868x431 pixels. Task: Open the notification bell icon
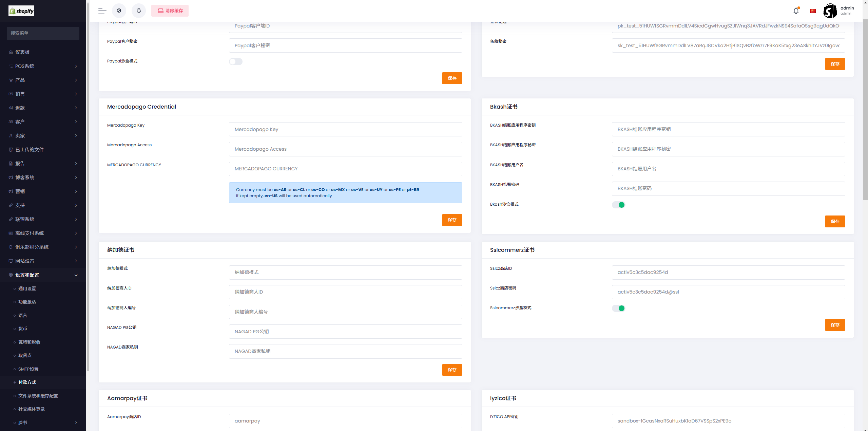pyautogui.click(x=796, y=11)
